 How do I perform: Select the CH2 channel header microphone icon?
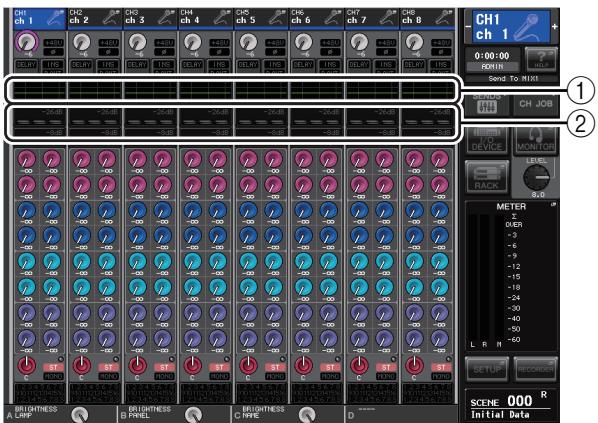coord(113,18)
